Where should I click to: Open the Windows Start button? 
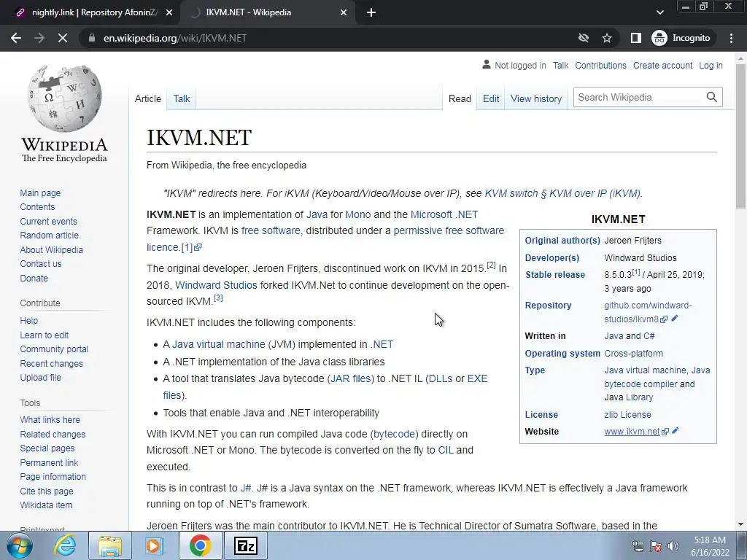click(18, 545)
